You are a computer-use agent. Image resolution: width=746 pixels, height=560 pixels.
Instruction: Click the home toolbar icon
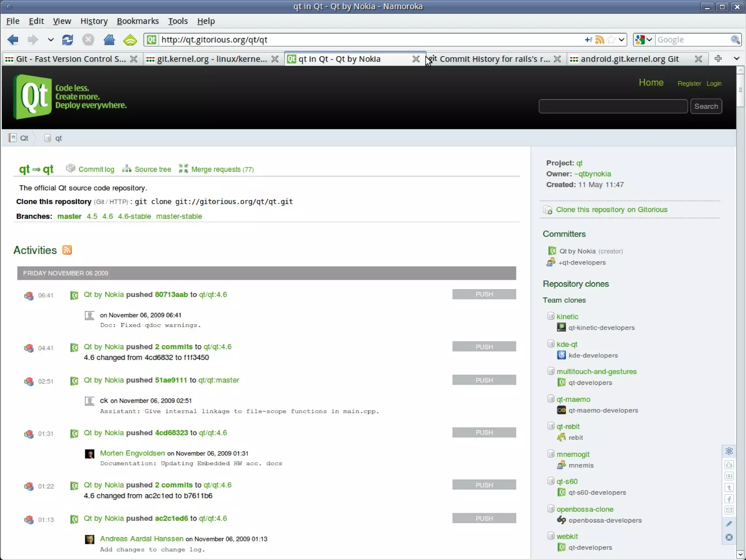109,40
